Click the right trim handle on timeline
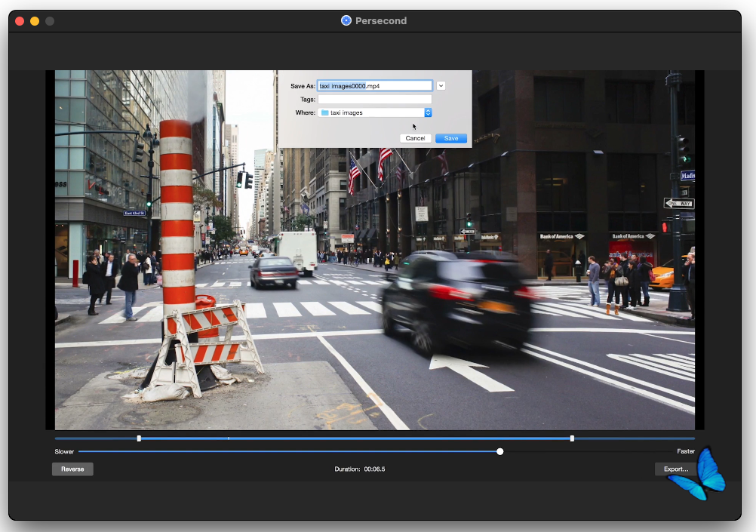 click(x=572, y=438)
